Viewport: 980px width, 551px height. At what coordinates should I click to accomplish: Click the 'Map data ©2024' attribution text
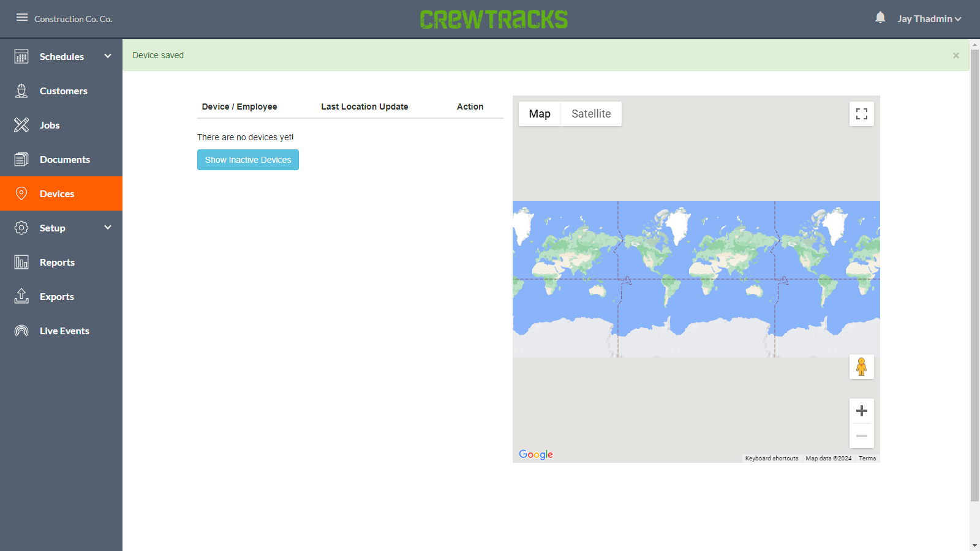point(829,458)
